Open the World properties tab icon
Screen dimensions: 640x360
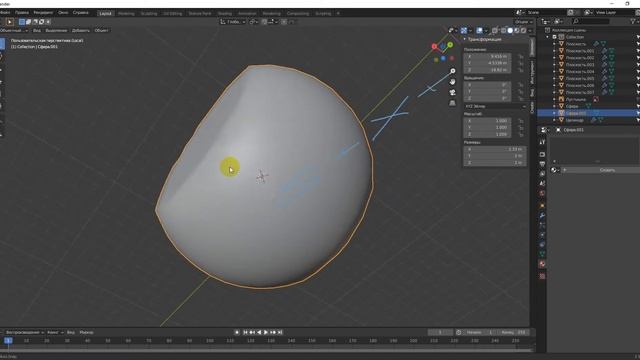click(542, 193)
